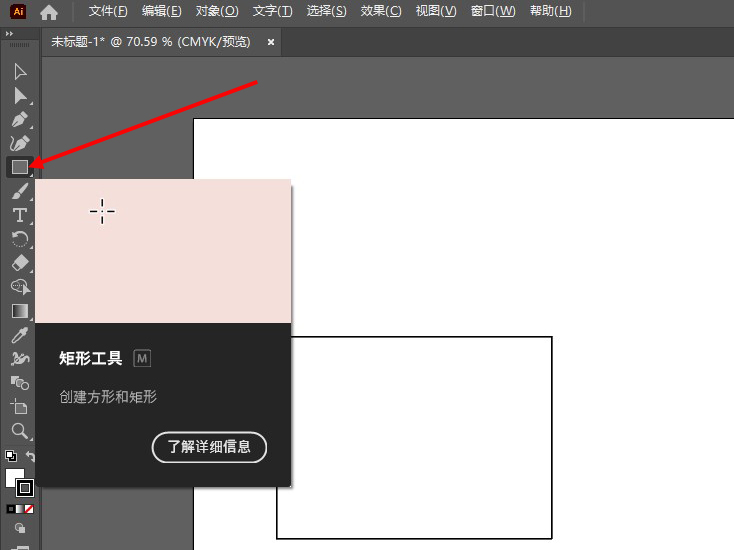Choose the Type tool

(x=19, y=215)
